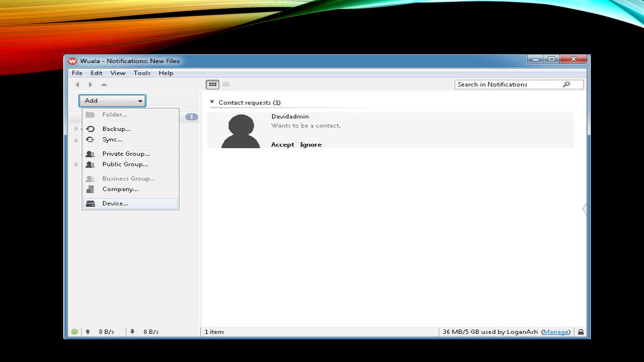Click the Backup circular arrow icon
This screenshot has height=362, width=644.
91,129
